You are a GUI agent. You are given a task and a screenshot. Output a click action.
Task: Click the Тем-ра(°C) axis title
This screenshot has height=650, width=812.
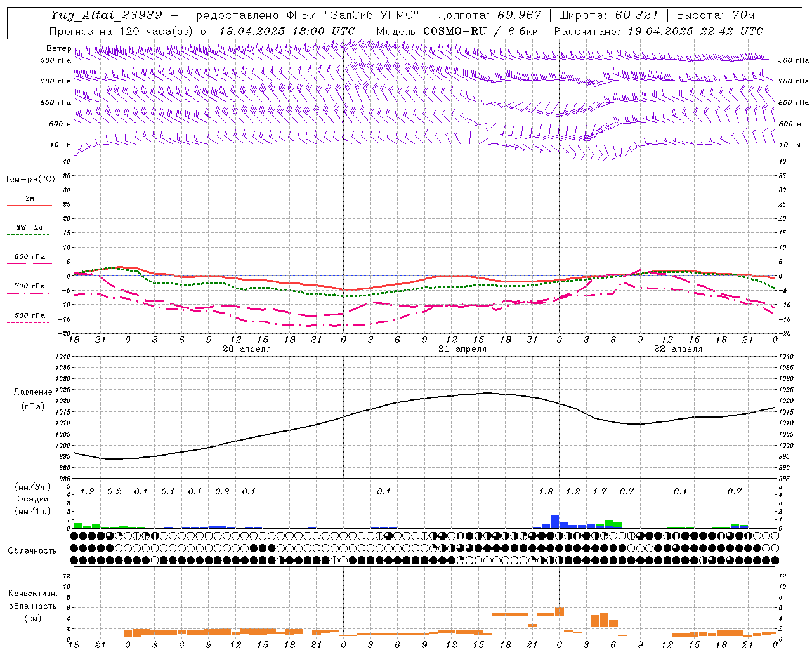click(30, 180)
